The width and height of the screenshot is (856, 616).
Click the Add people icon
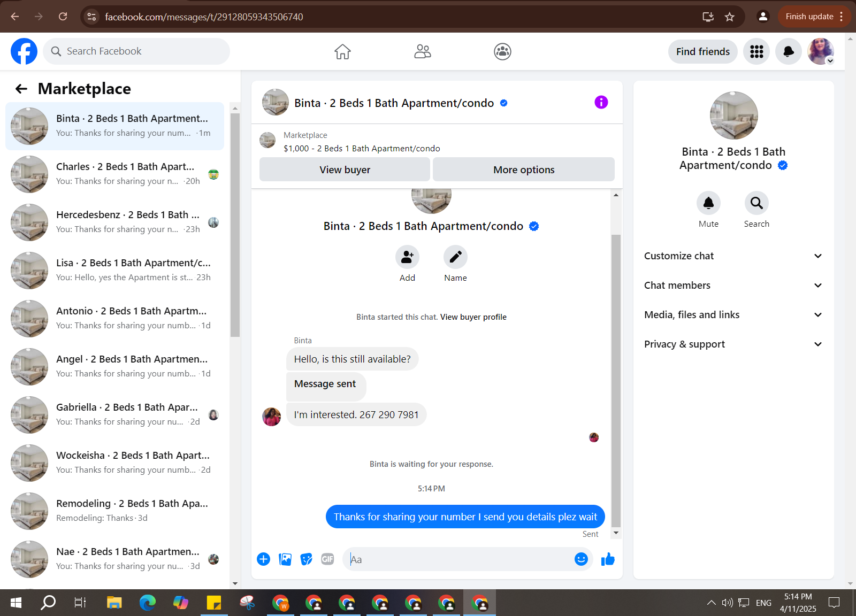[x=407, y=257]
